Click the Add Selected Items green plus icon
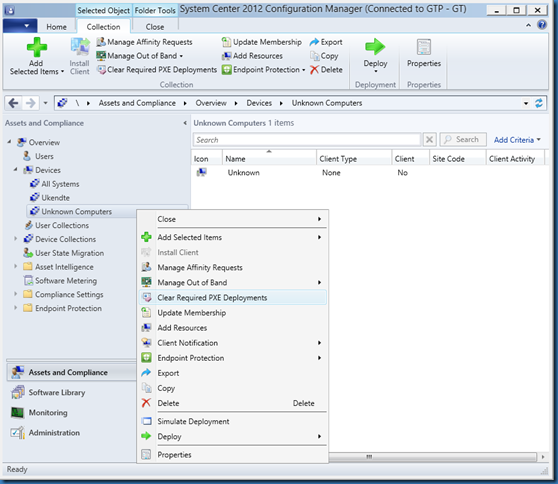This screenshot has height=484, width=558. 37,47
